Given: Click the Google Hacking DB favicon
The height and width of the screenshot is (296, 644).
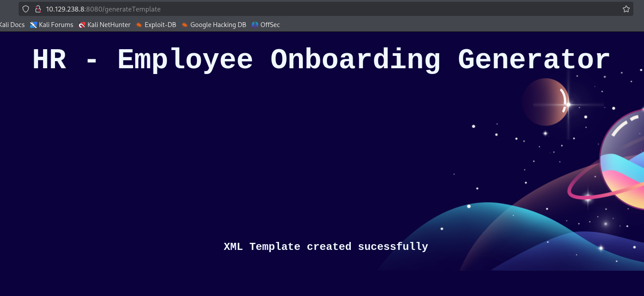Looking at the screenshot, I should [185, 25].
